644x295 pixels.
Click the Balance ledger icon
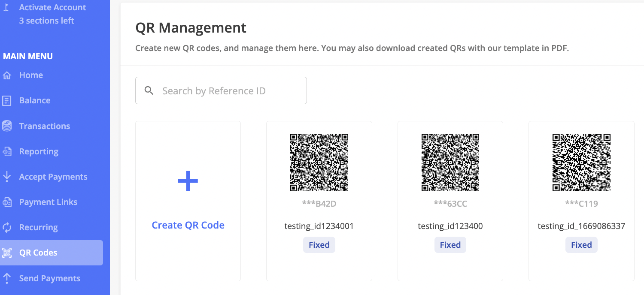click(7, 101)
